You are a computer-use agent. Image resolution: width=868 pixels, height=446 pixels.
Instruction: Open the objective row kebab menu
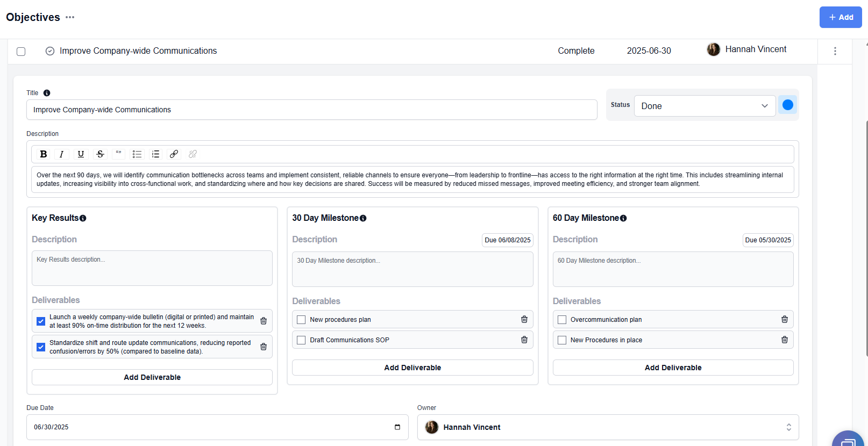(835, 51)
